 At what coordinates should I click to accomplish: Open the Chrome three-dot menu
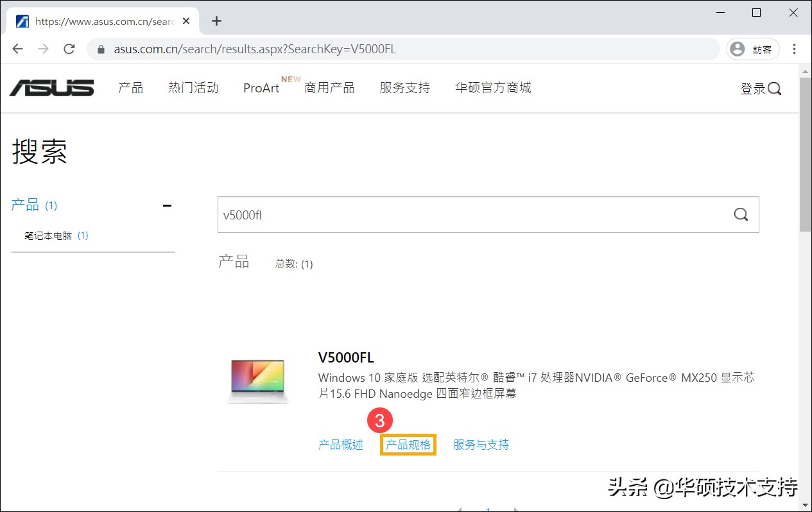point(795,49)
